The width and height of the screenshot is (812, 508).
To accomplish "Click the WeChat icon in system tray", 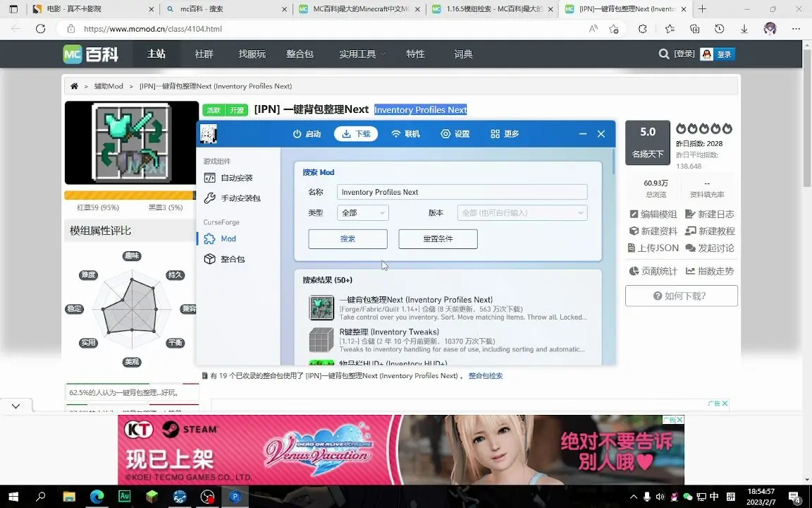I will click(688, 497).
